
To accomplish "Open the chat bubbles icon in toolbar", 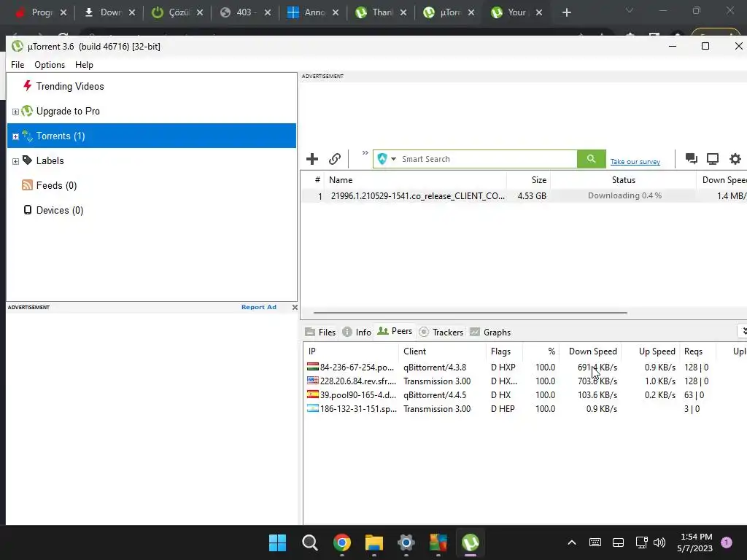I will [692, 158].
